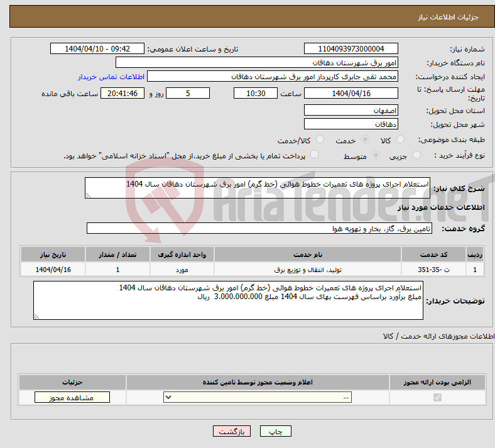Click the تعداد / مقدار column header

117,254
